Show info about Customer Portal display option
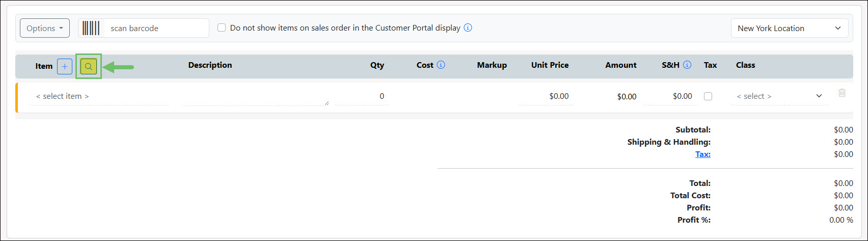This screenshot has height=241, width=868. point(468,28)
